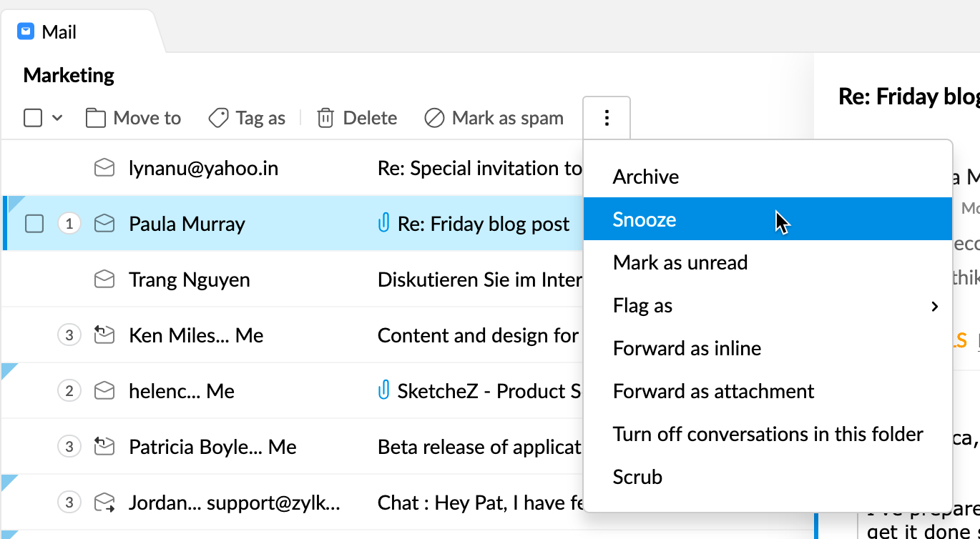Click the Marketing folder heading

pyautogui.click(x=69, y=75)
